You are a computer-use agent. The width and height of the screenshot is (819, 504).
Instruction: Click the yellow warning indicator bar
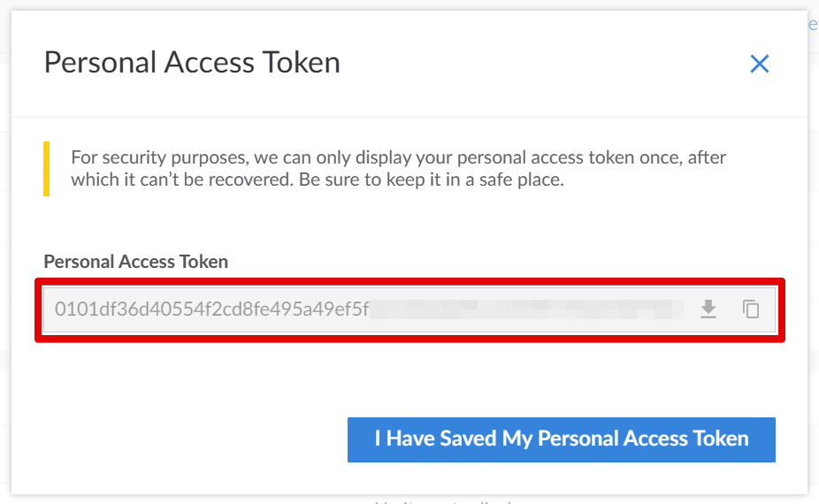[x=46, y=168]
